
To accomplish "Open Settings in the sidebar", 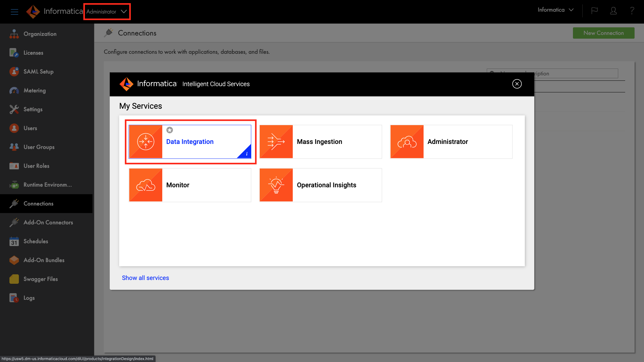I will coord(46,109).
